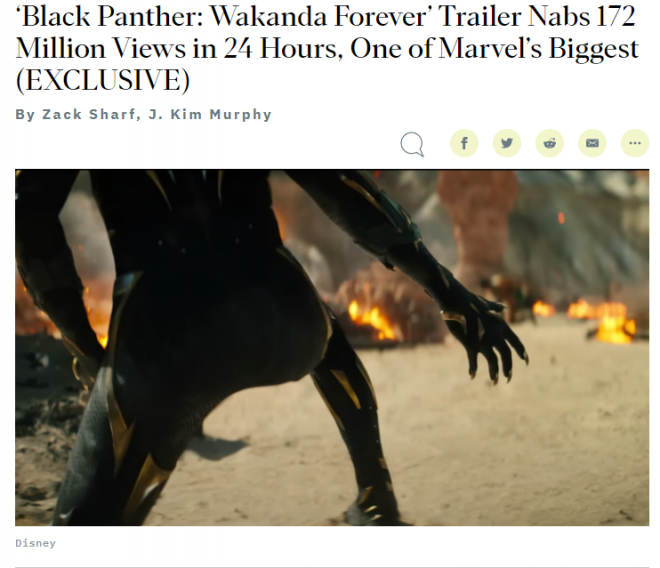
Task: Share article on Reddit
Action: tap(549, 143)
